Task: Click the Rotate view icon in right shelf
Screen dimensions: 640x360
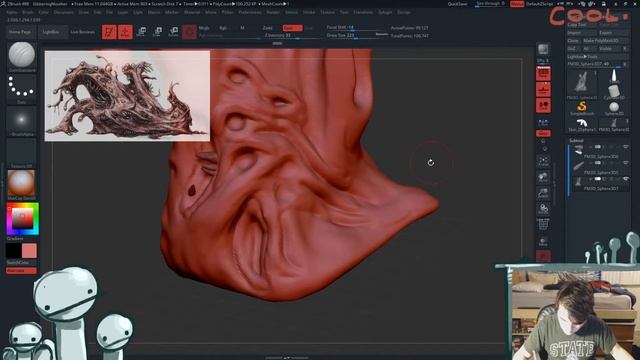Action: click(x=543, y=209)
